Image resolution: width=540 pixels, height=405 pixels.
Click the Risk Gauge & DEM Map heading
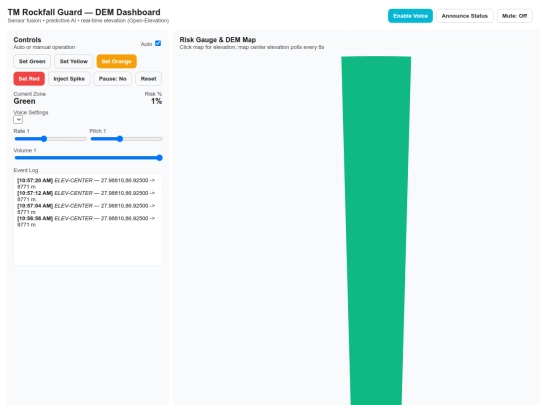(x=218, y=40)
